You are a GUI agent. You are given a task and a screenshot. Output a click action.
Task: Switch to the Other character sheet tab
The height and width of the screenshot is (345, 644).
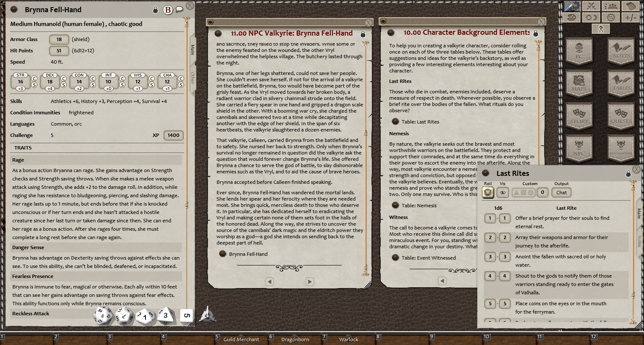[192, 78]
